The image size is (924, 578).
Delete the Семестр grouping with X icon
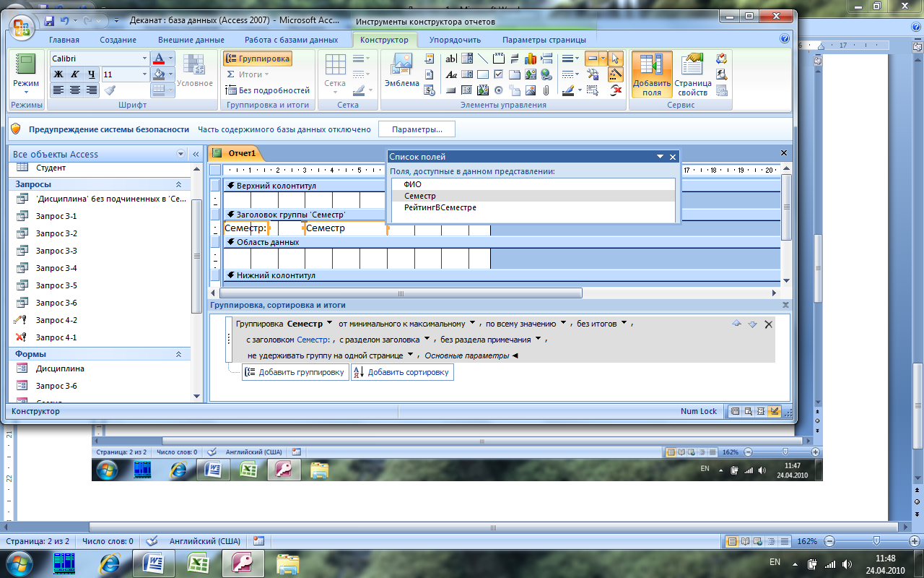pyautogui.click(x=768, y=324)
